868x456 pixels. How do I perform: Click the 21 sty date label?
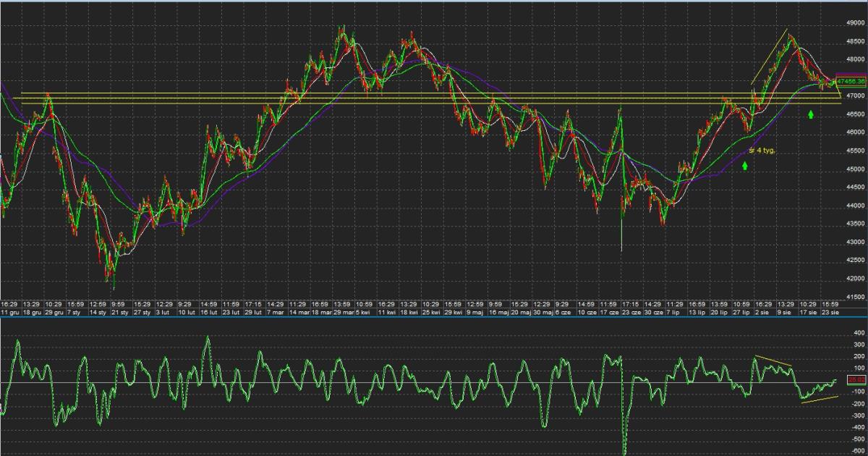(x=119, y=312)
